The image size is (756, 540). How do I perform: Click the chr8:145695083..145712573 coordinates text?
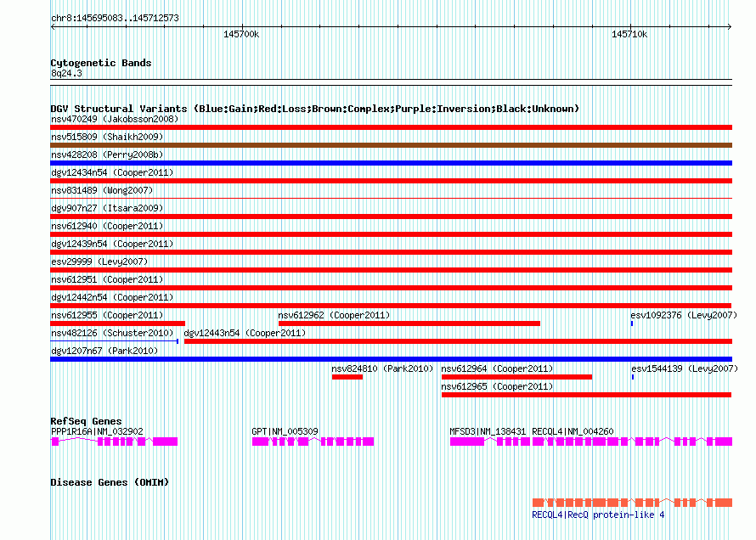tap(115, 18)
